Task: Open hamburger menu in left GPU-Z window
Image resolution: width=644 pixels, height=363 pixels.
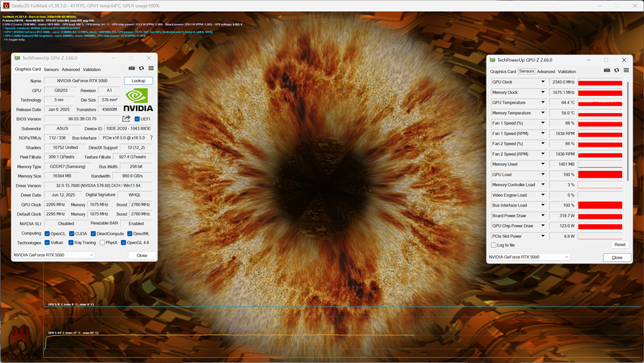Action: [151, 68]
